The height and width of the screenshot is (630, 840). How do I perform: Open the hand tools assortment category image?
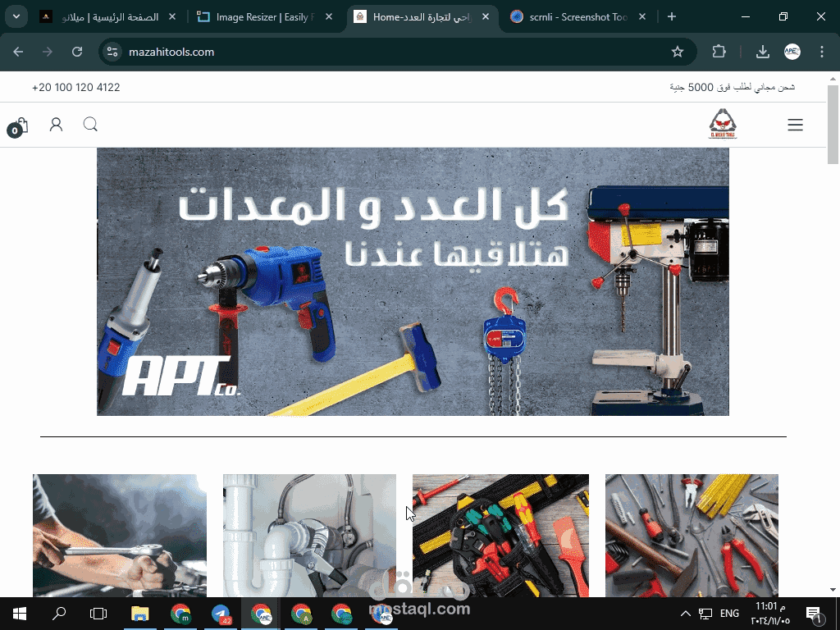coord(692,535)
